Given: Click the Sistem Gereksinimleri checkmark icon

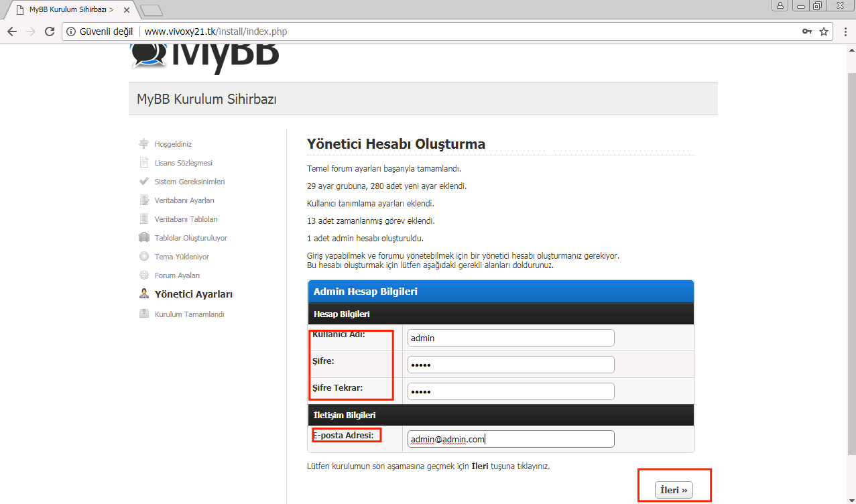Looking at the screenshot, I should pos(143,181).
